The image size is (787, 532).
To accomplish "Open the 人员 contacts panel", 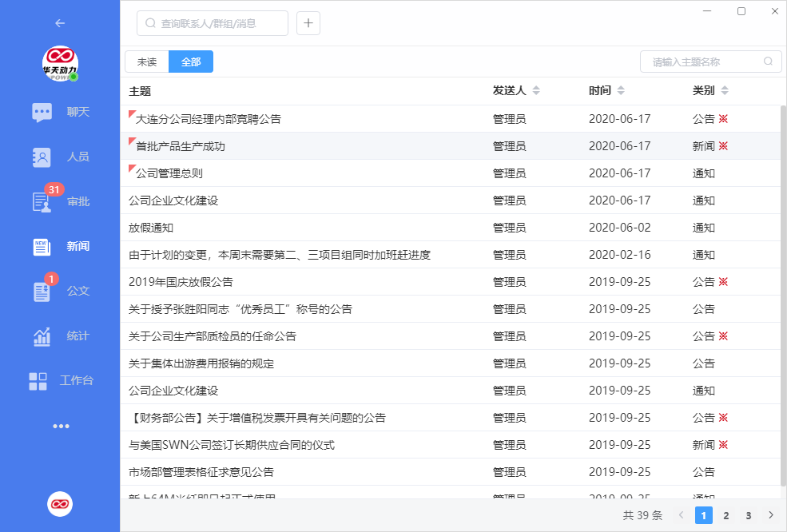I will click(60, 157).
